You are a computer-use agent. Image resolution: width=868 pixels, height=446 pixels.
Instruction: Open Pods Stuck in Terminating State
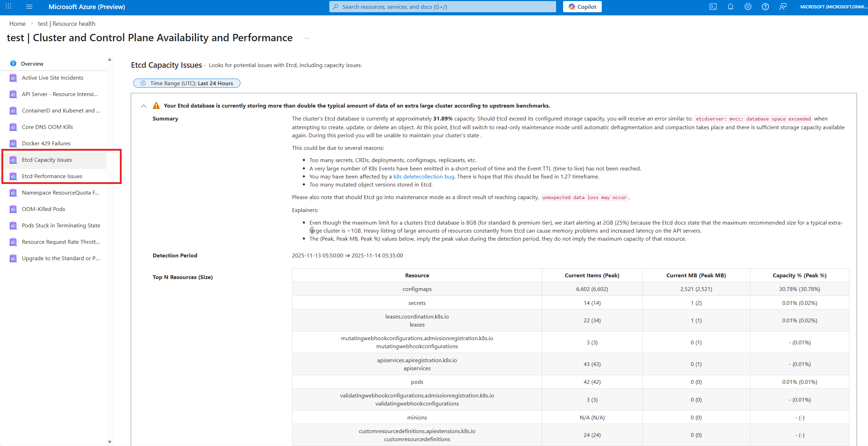pos(61,226)
